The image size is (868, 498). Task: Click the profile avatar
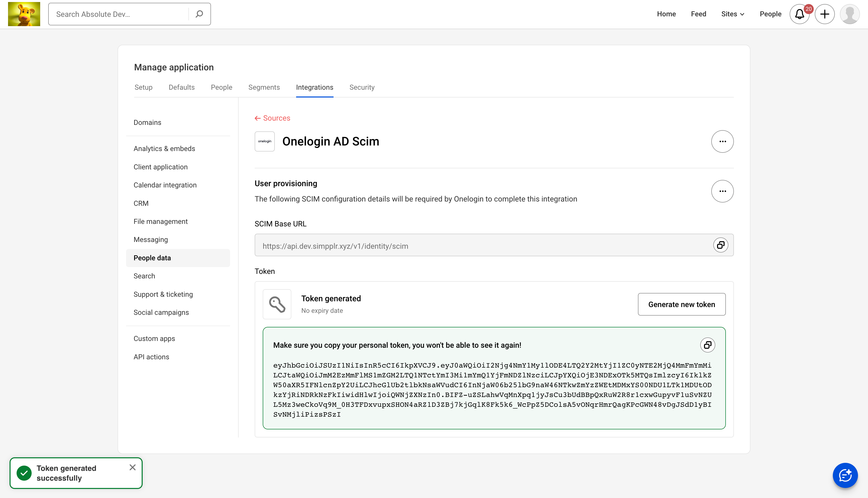(850, 14)
